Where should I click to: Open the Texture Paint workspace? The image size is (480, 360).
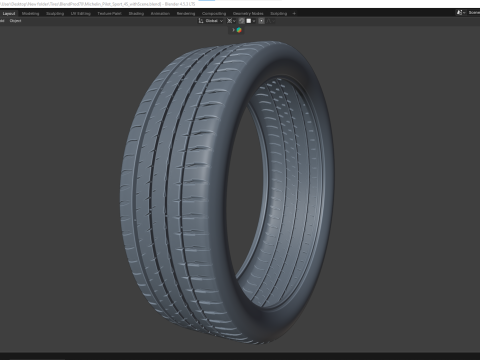click(x=109, y=14)
